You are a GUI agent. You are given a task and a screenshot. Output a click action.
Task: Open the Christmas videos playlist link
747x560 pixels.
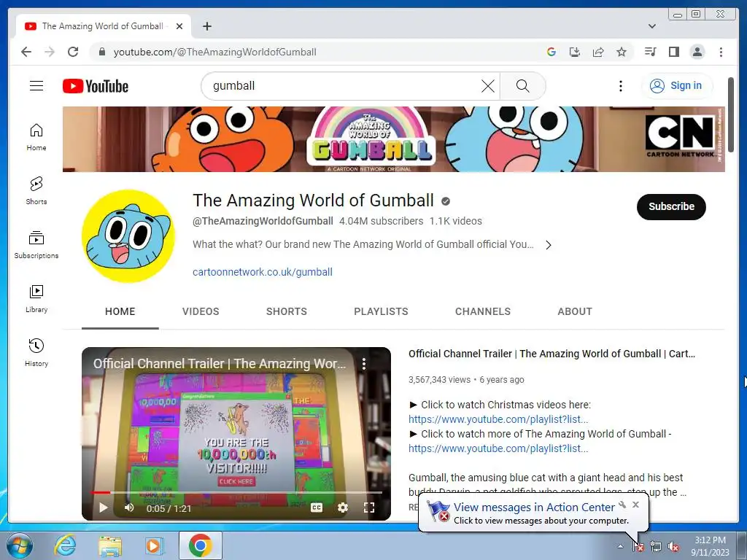498,419
